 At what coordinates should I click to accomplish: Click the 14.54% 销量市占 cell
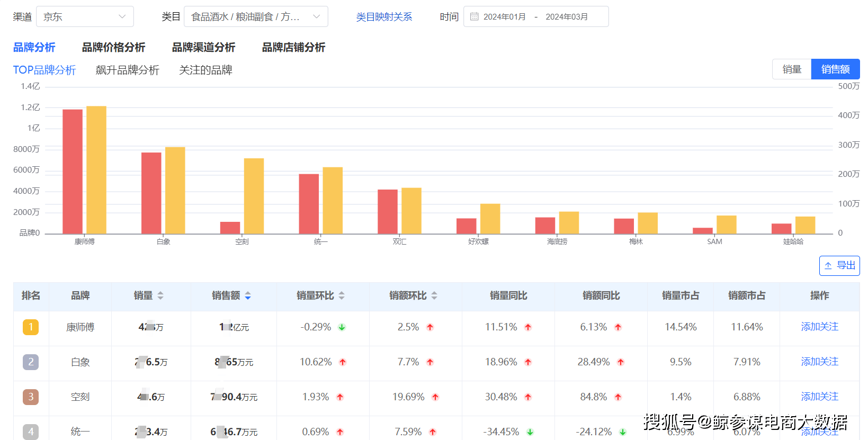click(681, 327)
